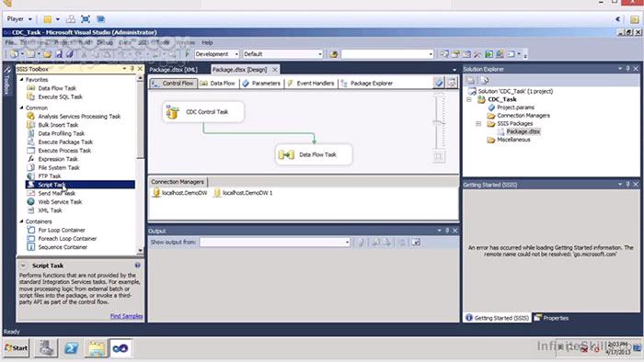Select Execute Process Task
Image resolution: width=644 pixels, height=362 pixels.
tap(64, 151)
